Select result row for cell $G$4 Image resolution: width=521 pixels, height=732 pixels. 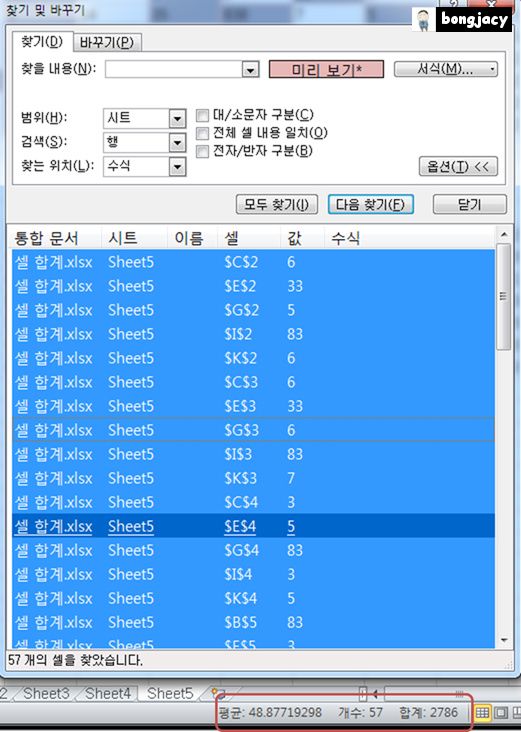[253, 550]
